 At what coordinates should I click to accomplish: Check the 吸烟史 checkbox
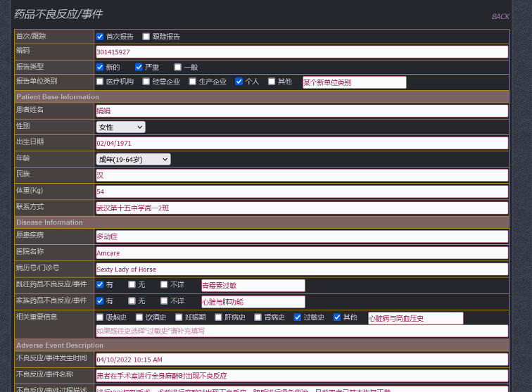(100, 317)
